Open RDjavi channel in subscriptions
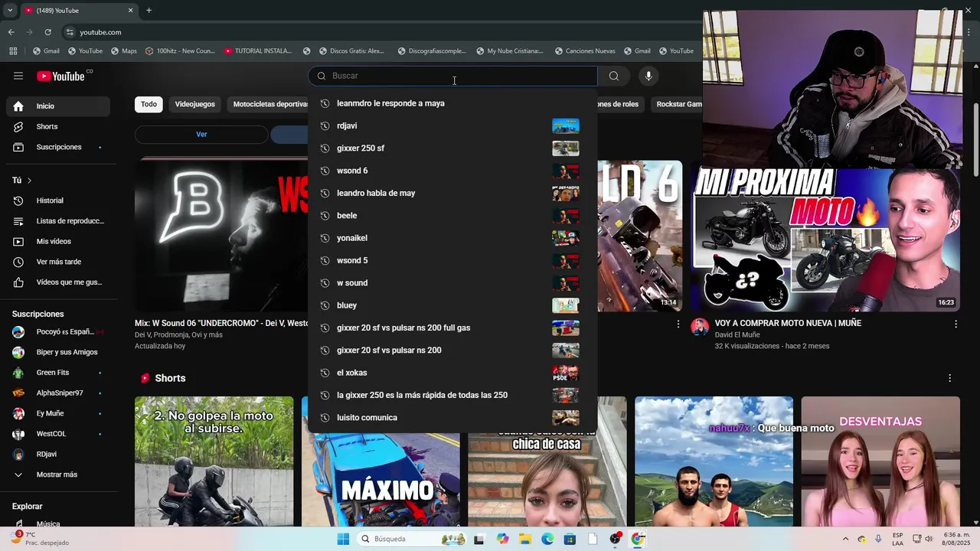 58,455
